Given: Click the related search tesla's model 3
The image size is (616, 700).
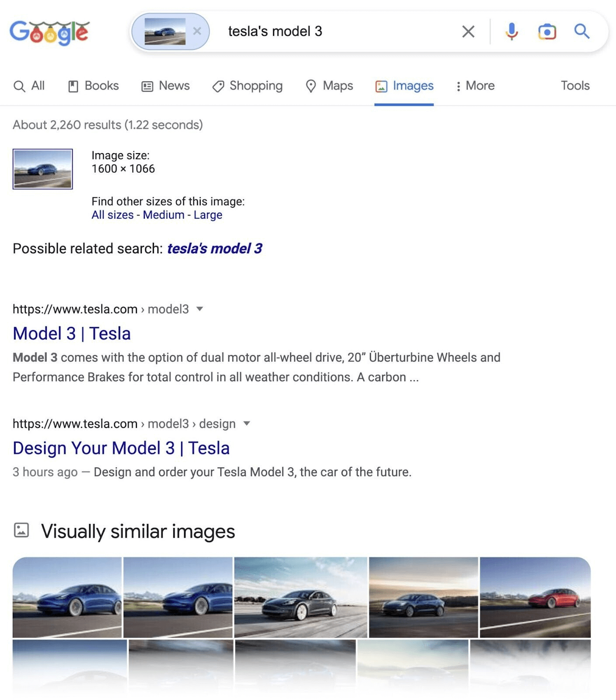Looking at the screenshot, I should (x=215, y=248).
